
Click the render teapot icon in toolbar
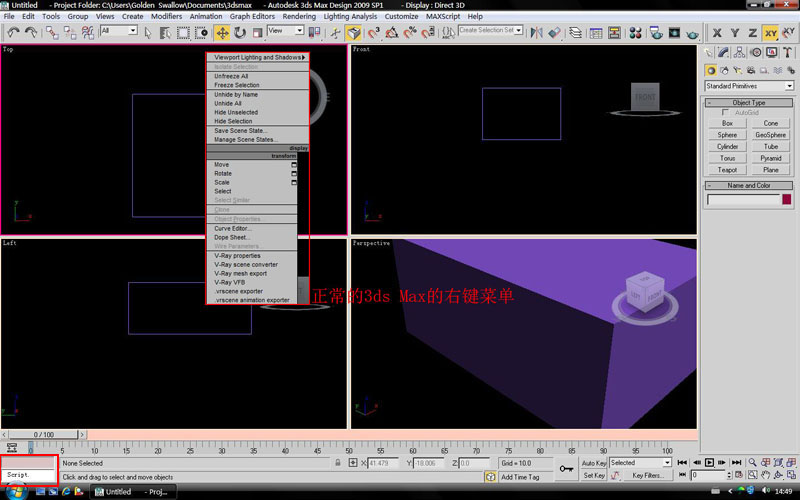point(694,32)
